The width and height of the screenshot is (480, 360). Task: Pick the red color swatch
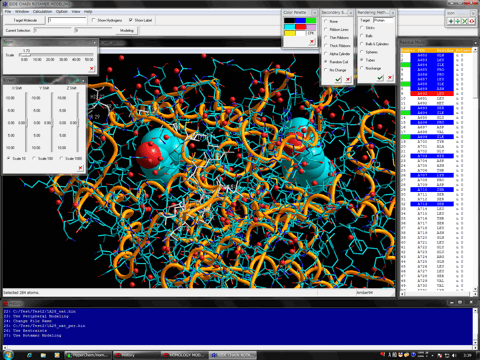click(300, 27)
